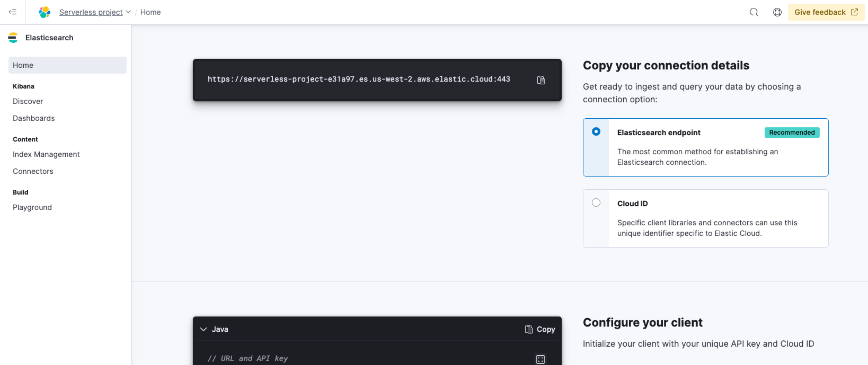The width and height of the screenshot is (868, 365).
Task: Click the Elasticsearch logo above the sidebar menu
Action: click(x=13, y=38)
